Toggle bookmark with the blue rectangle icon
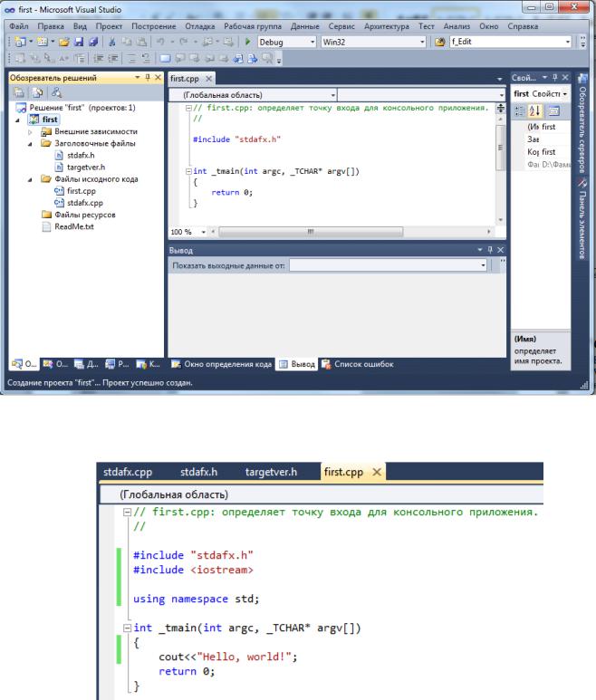The height and width of the screenshot is (700, 596). [165, 59]
